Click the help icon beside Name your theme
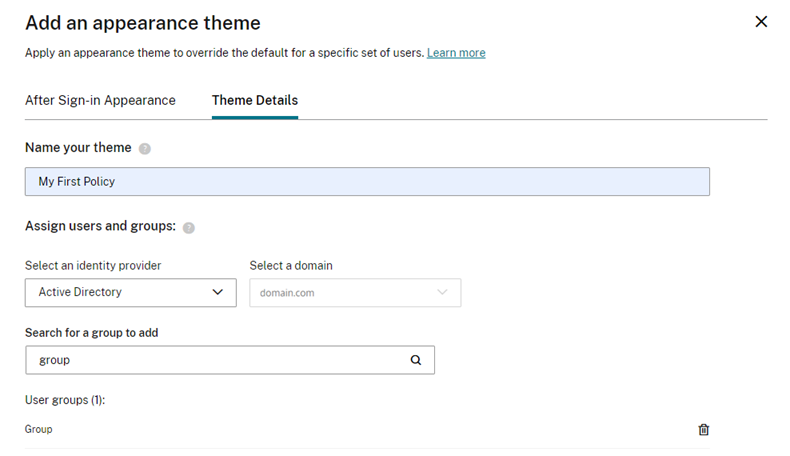 tap(145, 149)
